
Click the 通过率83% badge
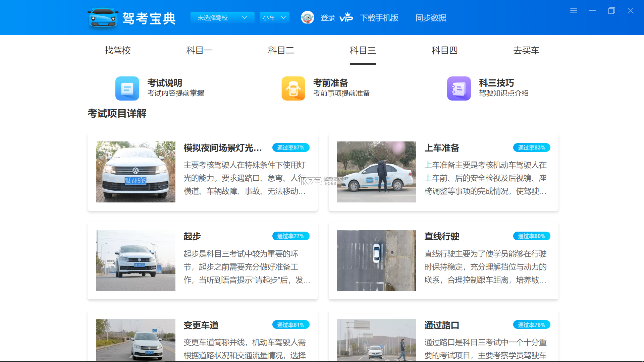coord(532,147)
